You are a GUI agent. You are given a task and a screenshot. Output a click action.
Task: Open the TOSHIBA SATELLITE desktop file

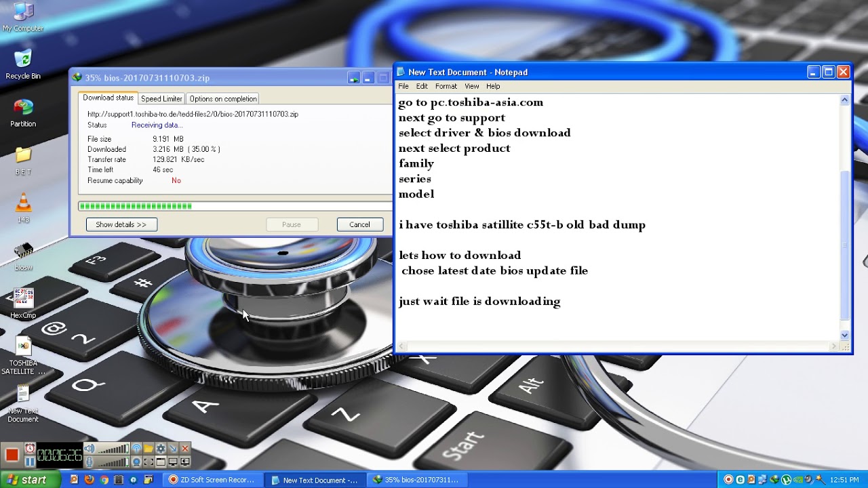tap(23, 356)
